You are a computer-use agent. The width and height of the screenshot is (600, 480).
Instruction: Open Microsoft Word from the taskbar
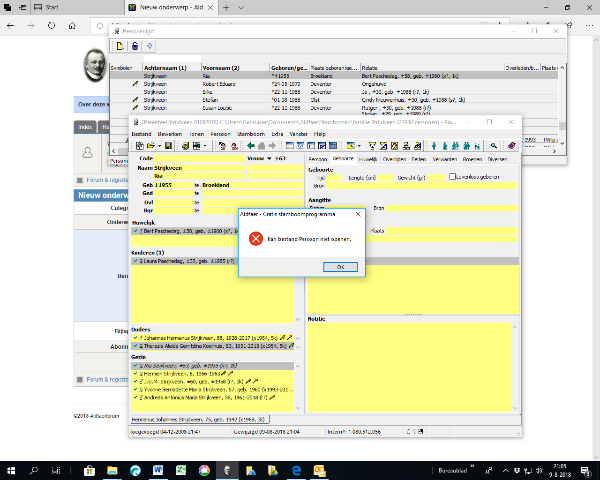click(157, 469)
